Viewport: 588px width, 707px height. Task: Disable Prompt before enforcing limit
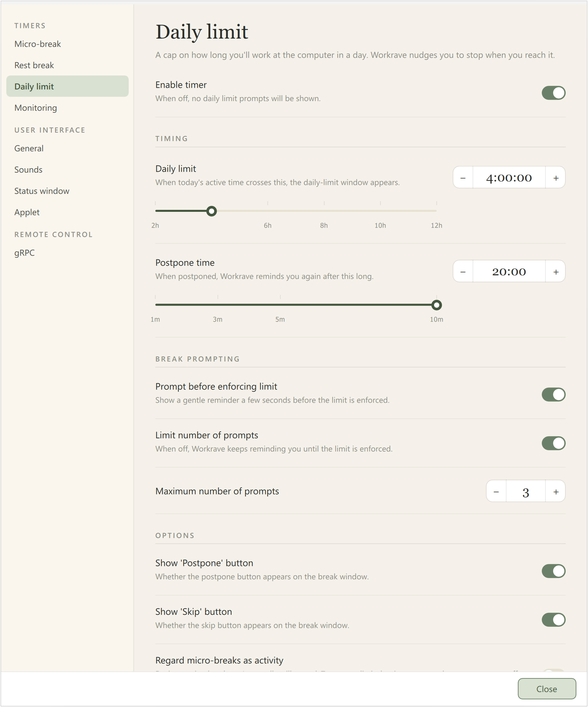[553, 395]
